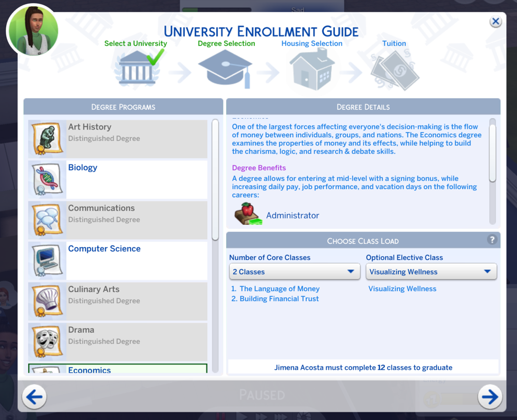Click the Administrator career apple icon

pos(248,214)
